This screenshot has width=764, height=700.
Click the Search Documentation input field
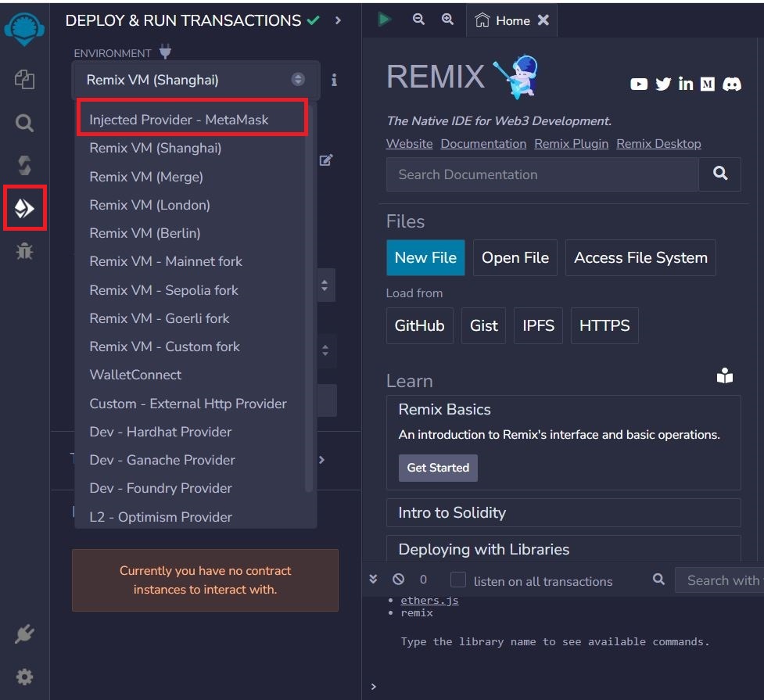542,174
